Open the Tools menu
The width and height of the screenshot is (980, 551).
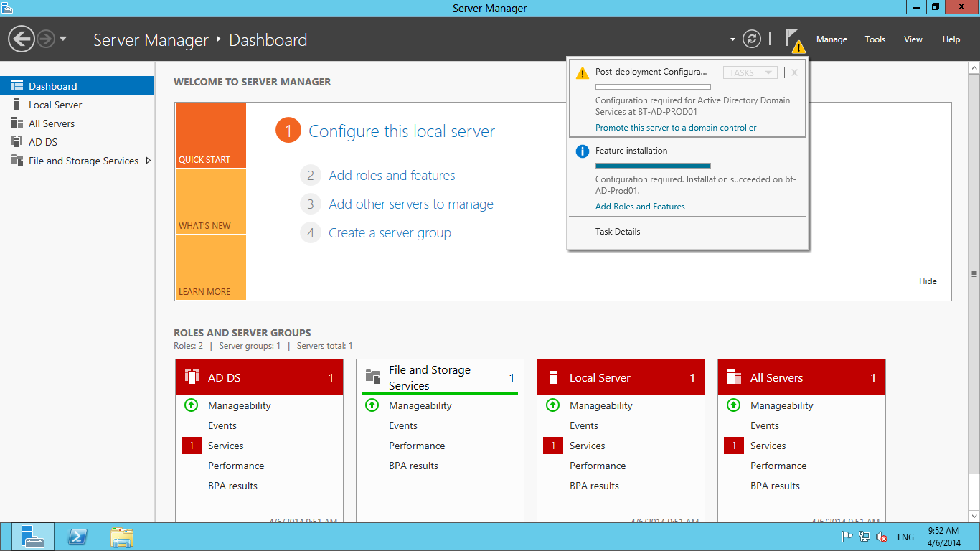[x=875, y=39]
